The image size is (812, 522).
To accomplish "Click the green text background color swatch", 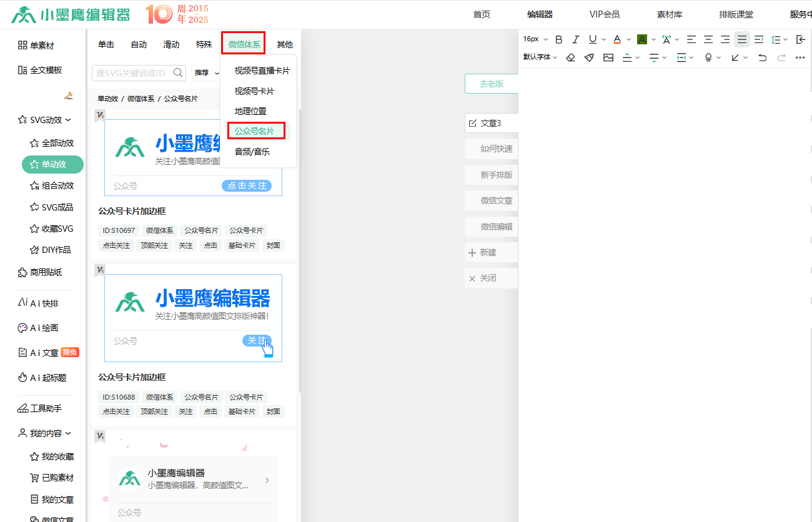I will click(x=641, y=39).
